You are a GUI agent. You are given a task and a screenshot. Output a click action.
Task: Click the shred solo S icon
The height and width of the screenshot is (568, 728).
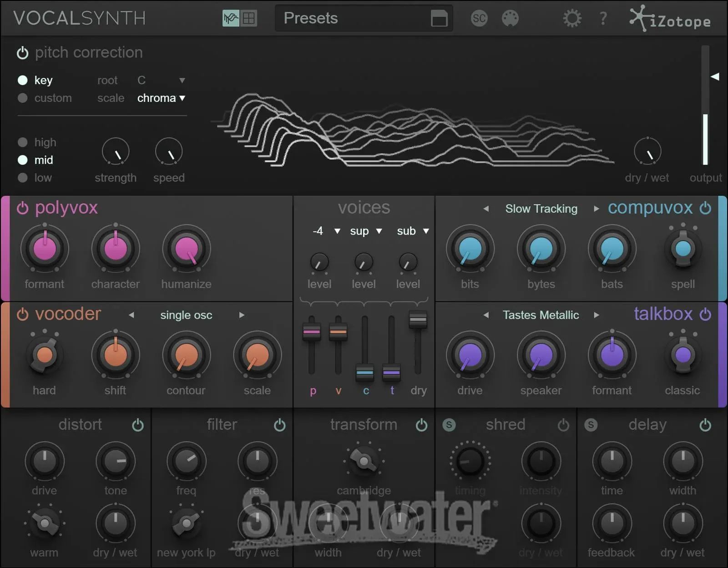[x=449, y=425]
